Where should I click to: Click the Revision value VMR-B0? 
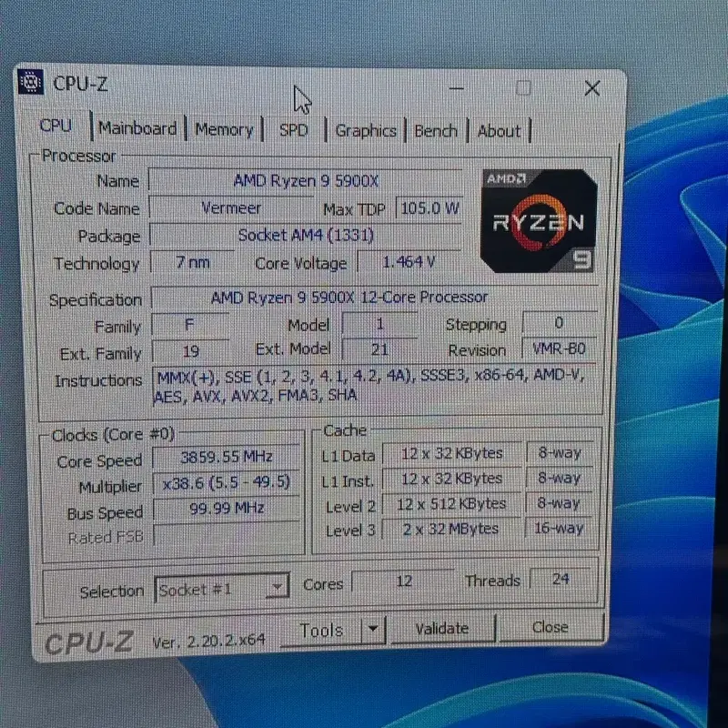559,349
